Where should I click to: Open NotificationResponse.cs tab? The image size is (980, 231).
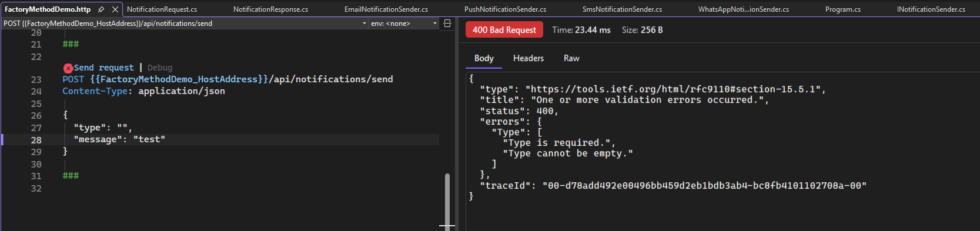tap(270, 9)
